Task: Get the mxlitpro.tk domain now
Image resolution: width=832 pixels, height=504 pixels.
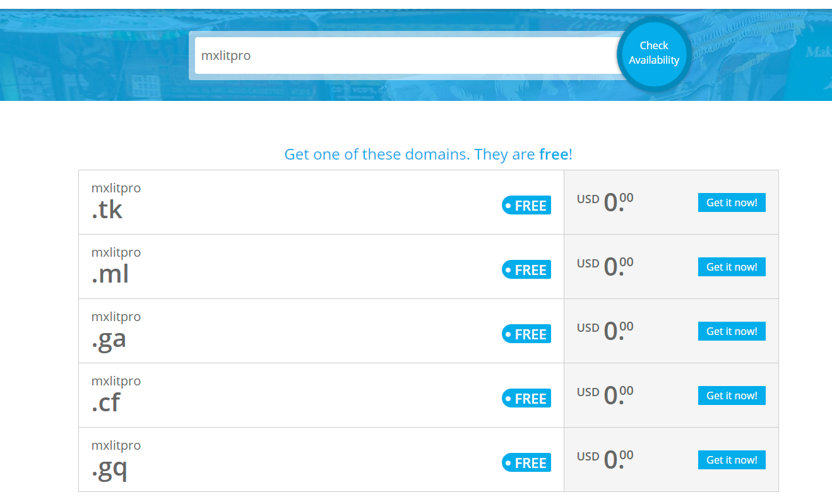Action: coord(731,202)
